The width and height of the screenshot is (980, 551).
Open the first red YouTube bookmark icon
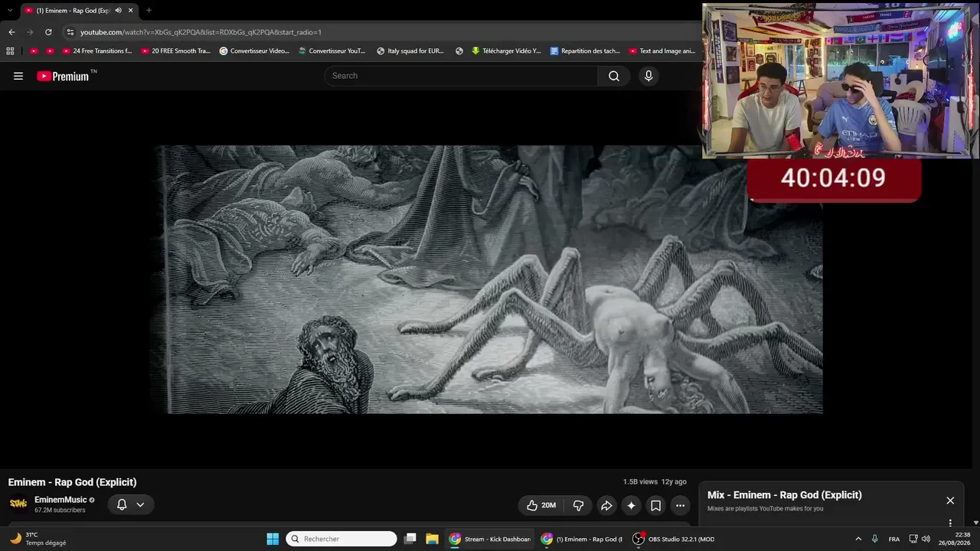click(34, 51)
